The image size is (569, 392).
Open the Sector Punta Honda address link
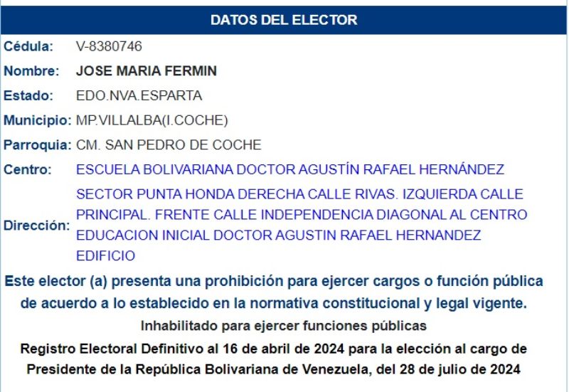[302, 225]
